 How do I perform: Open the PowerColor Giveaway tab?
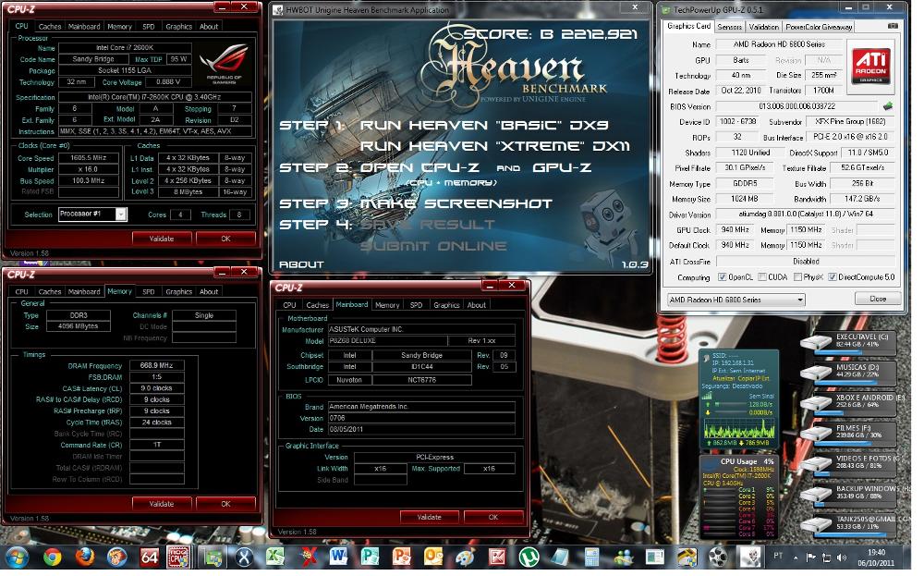pos(819,27)
